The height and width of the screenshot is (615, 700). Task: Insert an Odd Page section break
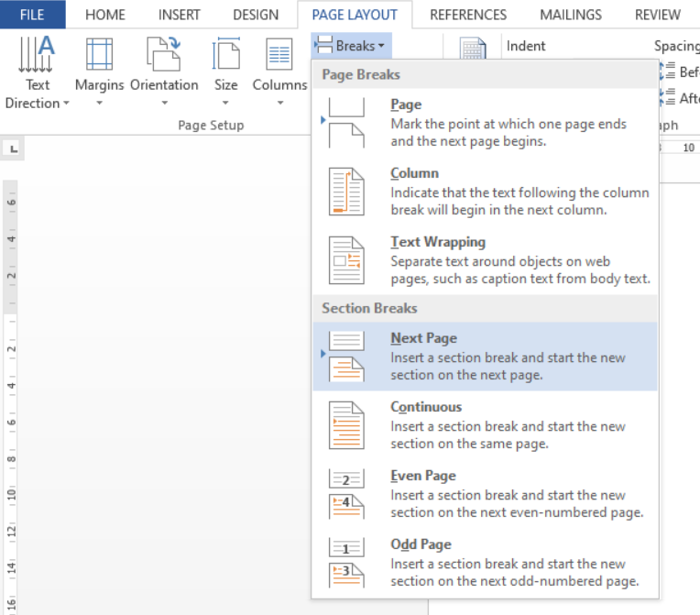pyautogui.click(x=485, y=563)
